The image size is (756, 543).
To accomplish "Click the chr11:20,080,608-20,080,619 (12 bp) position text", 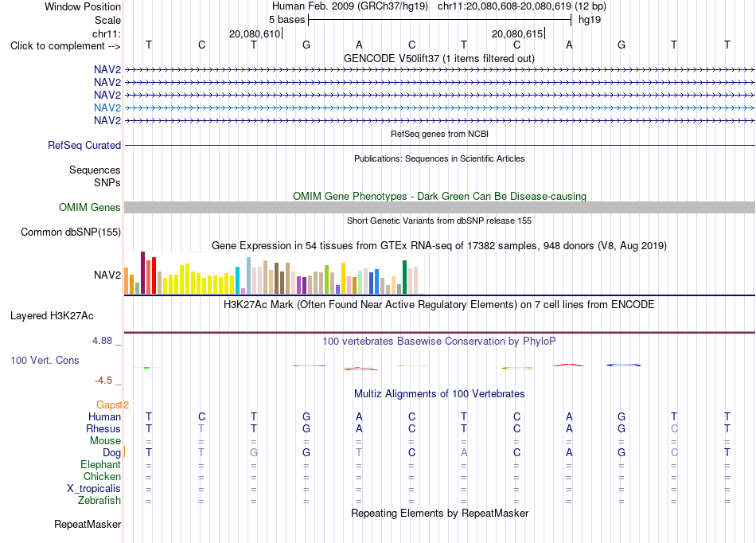I will tap(522, 6).
